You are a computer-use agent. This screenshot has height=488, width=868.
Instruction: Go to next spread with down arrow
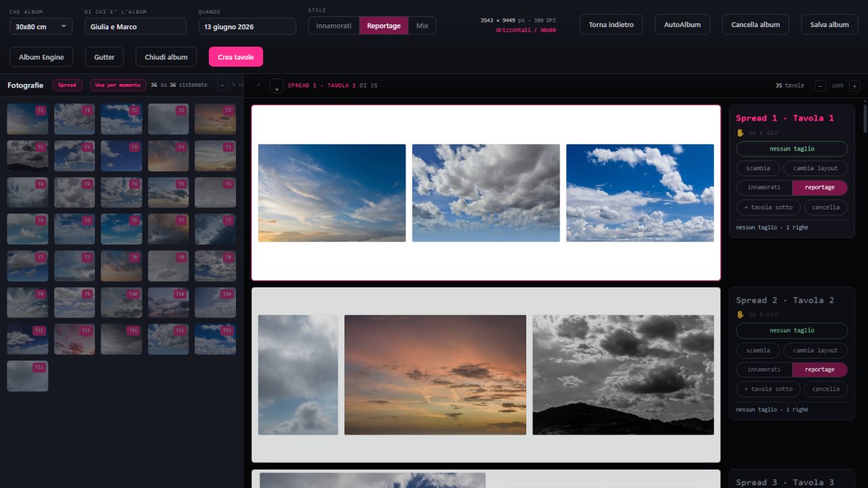point(277,86)
